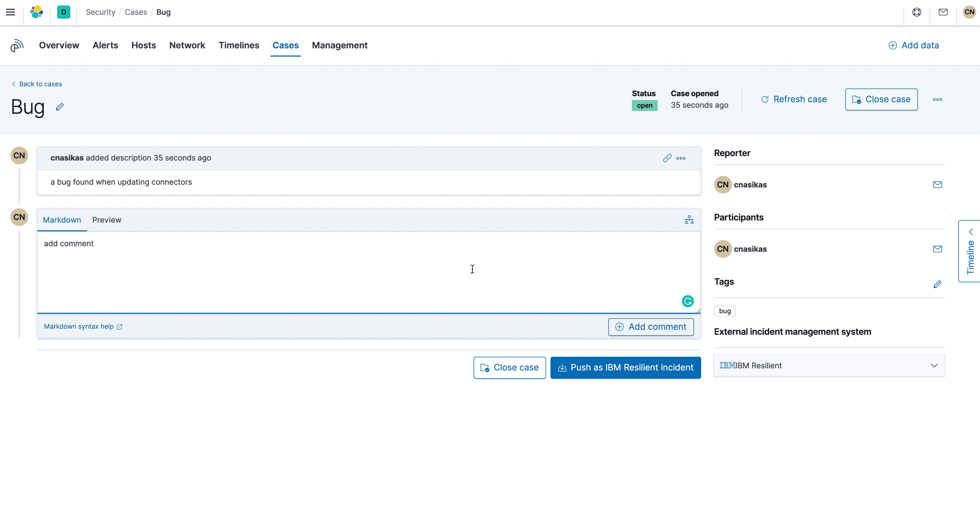
Task: Click the pencil icon to edit Tags
Action: click(x=937, y=284)
